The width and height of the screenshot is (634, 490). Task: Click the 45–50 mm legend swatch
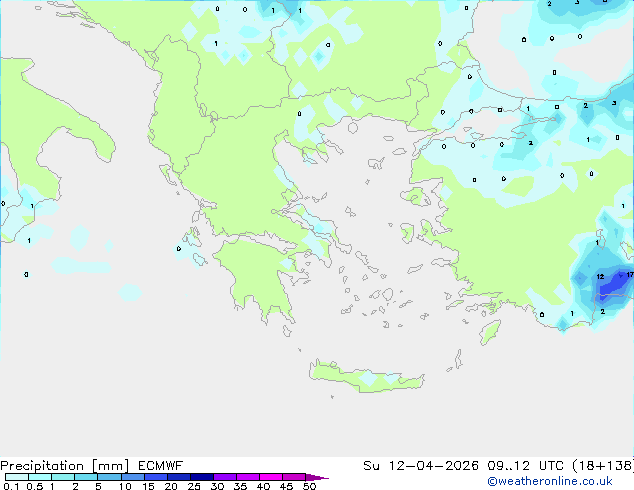tap(294, 477)
